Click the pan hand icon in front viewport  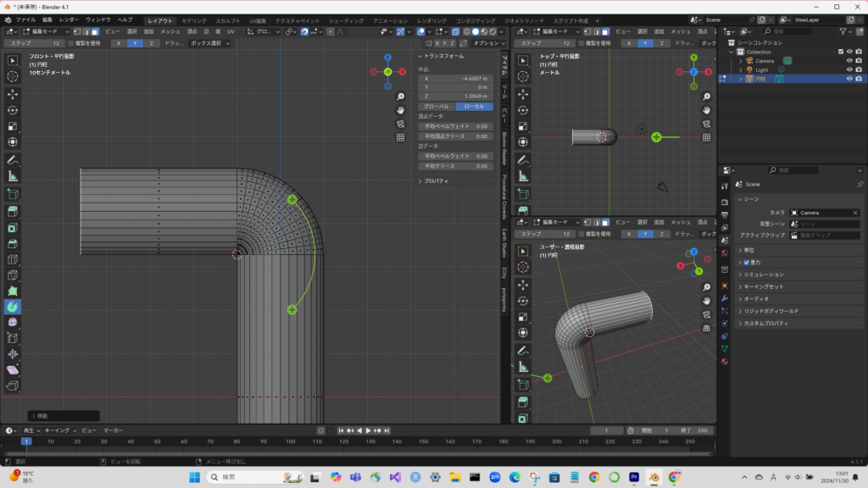(x=400, y=110)
